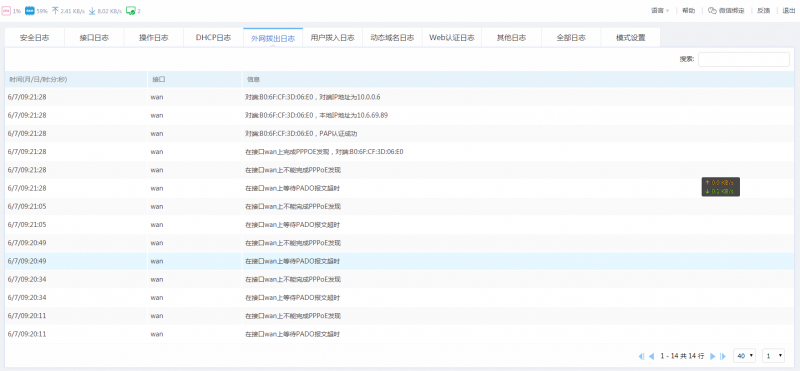Click the download speed arrow icon

coord(92,11)
